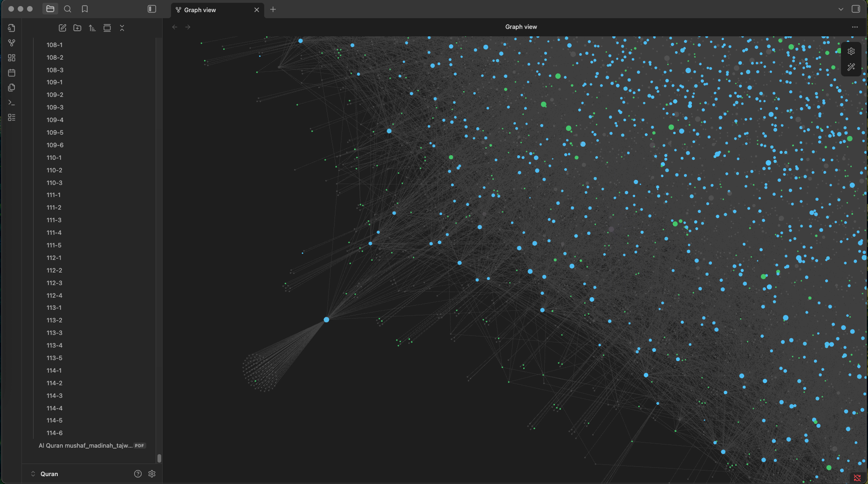This screenshot has width=868, height=484.
Task: Close the Graph view tab
Action: (256, 10)
